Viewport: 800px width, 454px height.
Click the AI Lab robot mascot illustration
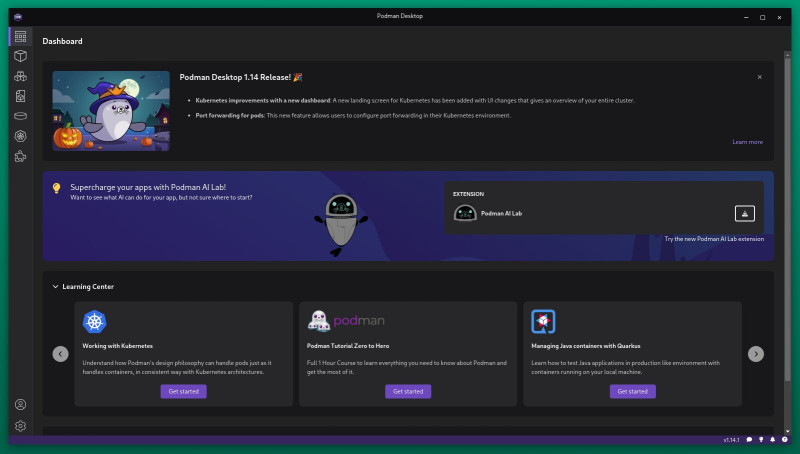pyautogui.click(x=341, y=224)
